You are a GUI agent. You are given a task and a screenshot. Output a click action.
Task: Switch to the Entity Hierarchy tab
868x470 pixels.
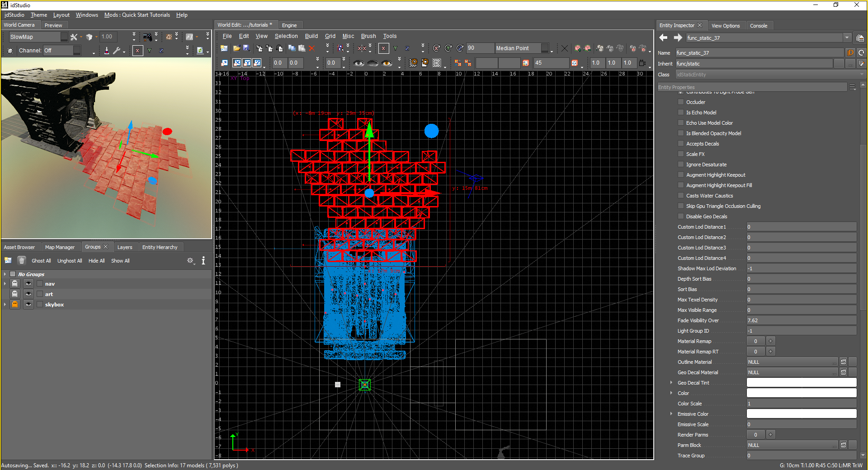coord(160,247)
